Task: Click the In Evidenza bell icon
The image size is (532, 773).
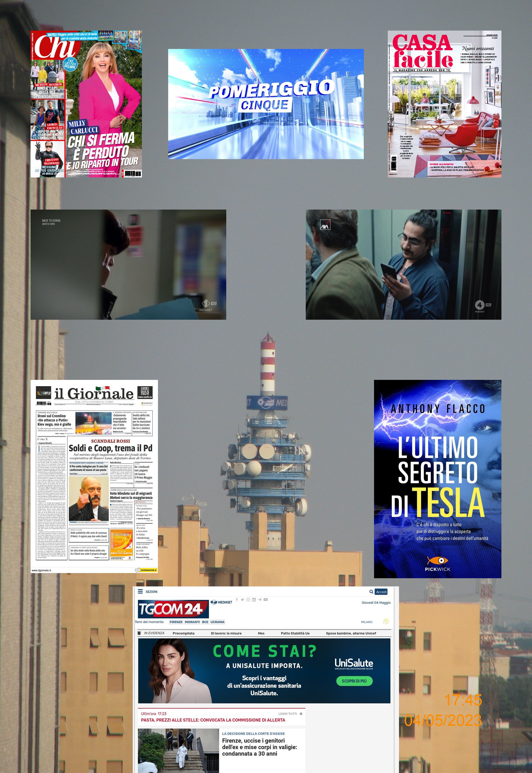Action: coord(139,633)
